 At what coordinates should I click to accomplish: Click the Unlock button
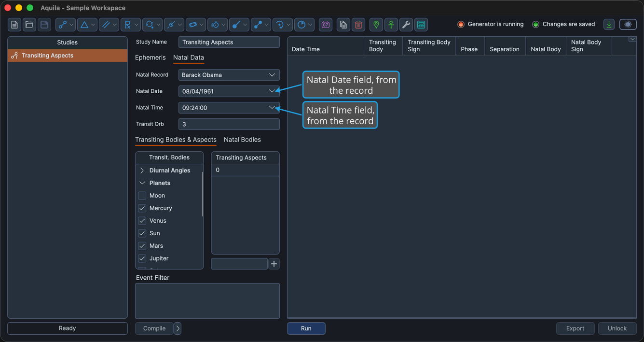[617, 328]
